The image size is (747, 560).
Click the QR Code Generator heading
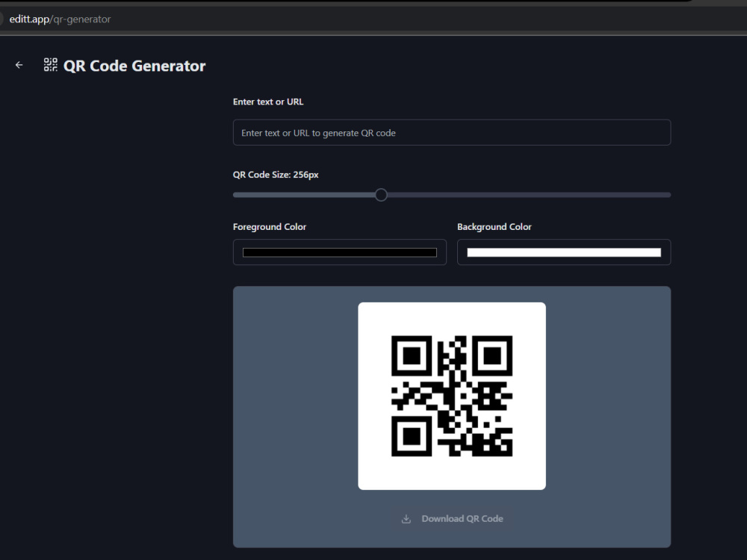pyautogui.click(x=134, y=65)
